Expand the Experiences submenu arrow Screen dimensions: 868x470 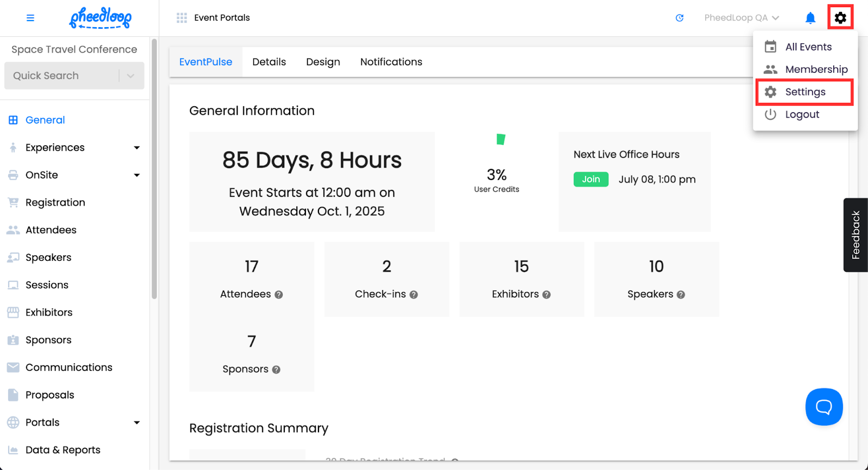coord(137,147)
